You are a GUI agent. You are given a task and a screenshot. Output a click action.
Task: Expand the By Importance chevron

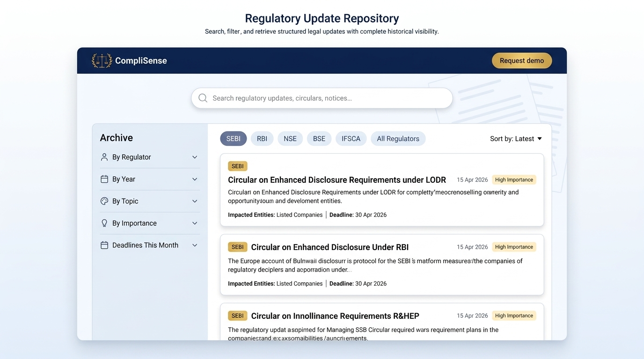point(195,223)
